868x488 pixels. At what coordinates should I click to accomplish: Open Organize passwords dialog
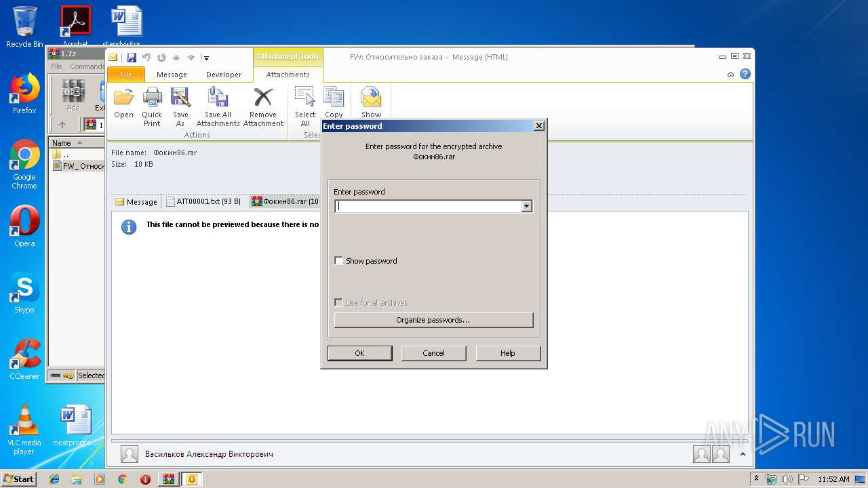click(x=433, y=320)
